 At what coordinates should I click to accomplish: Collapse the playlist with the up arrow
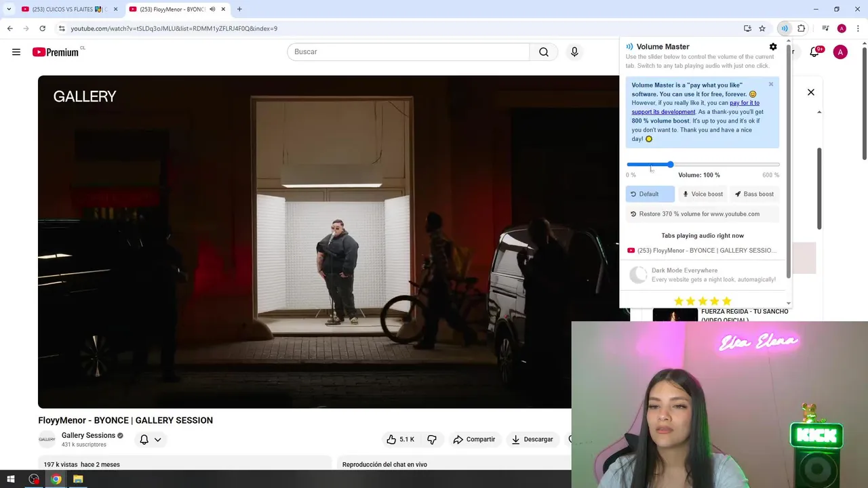819,112
